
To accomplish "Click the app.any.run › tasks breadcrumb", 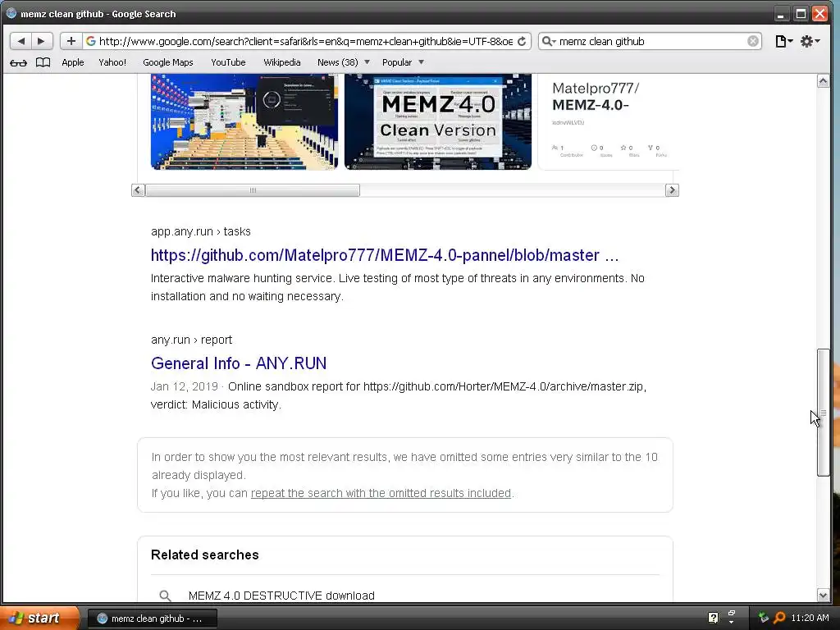I will click(x=200, y=231).
